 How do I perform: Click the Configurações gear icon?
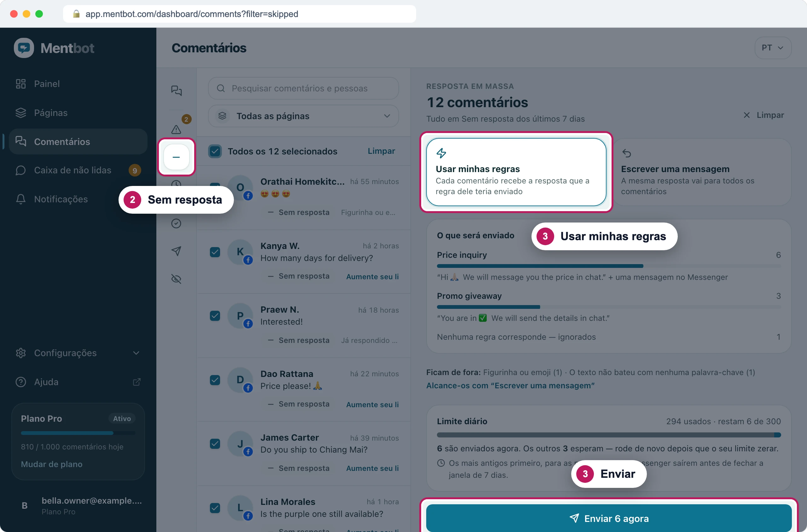pyautogui.click(x=21, y=353)
